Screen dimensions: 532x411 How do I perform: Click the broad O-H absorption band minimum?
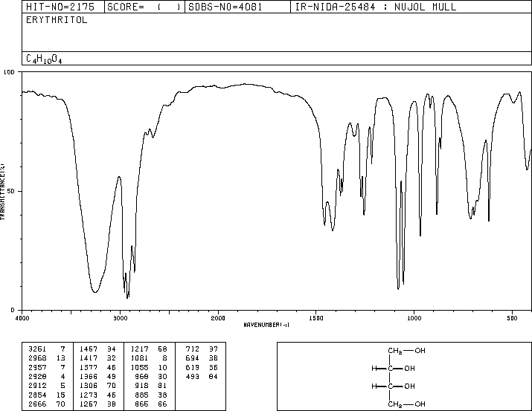(x=95, y=291)
